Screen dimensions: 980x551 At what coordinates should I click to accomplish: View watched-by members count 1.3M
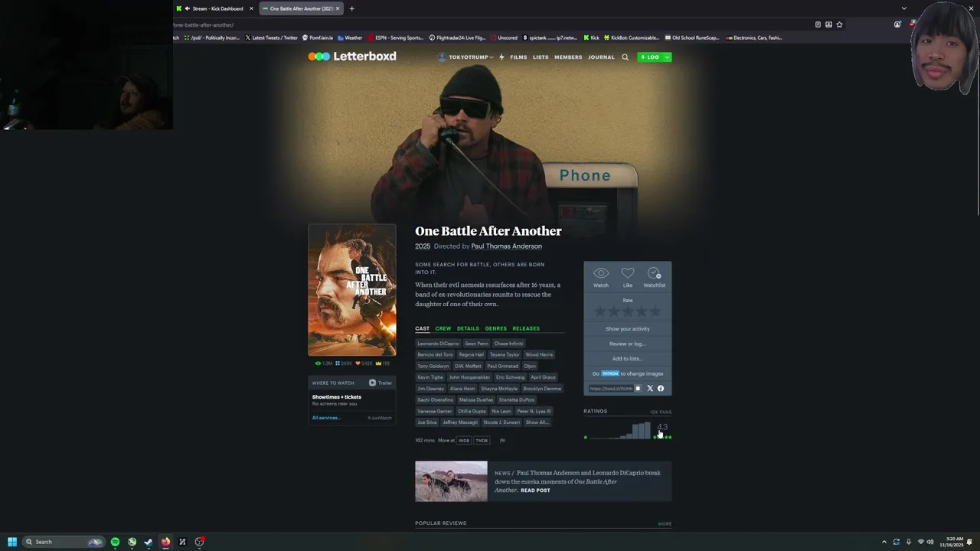[x=325, y=364]
